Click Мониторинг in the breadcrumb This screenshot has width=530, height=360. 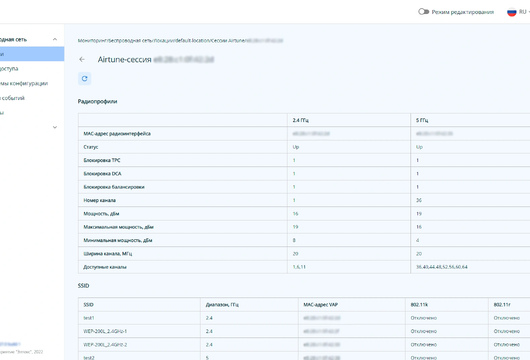(92, 41)
